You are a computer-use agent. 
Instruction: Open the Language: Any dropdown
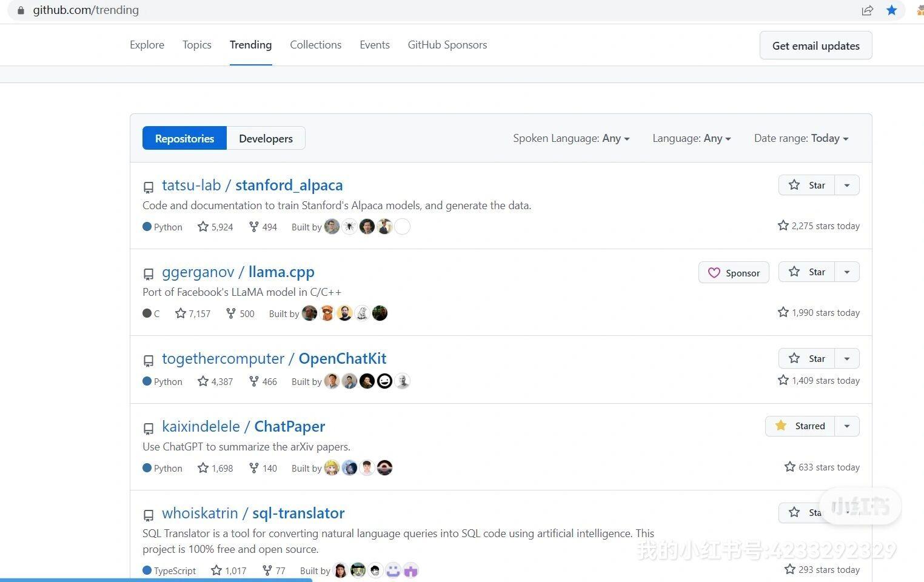pyautogui.click(x=691, y=138)
